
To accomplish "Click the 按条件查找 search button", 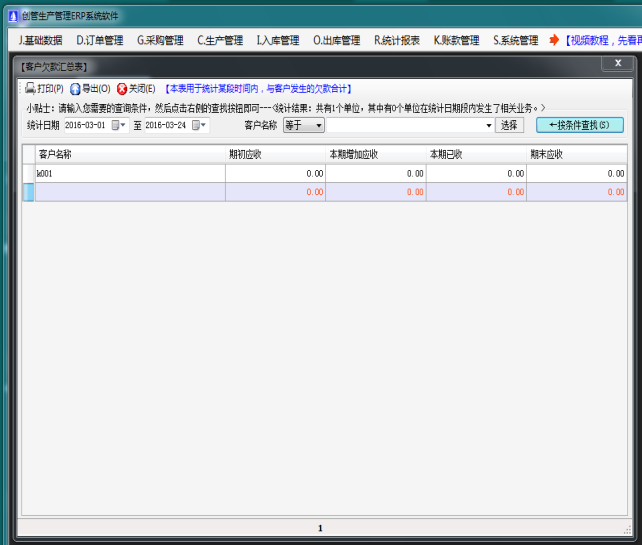I will click(580, 126).
